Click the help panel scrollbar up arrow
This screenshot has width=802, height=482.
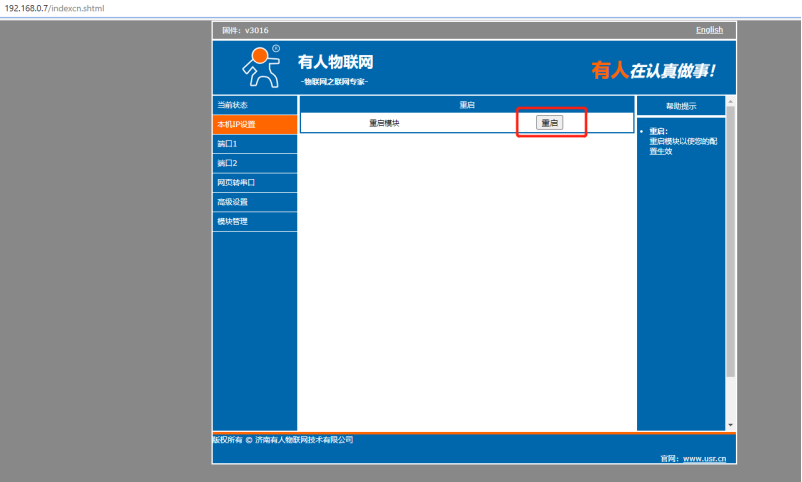tap(731, 101)
